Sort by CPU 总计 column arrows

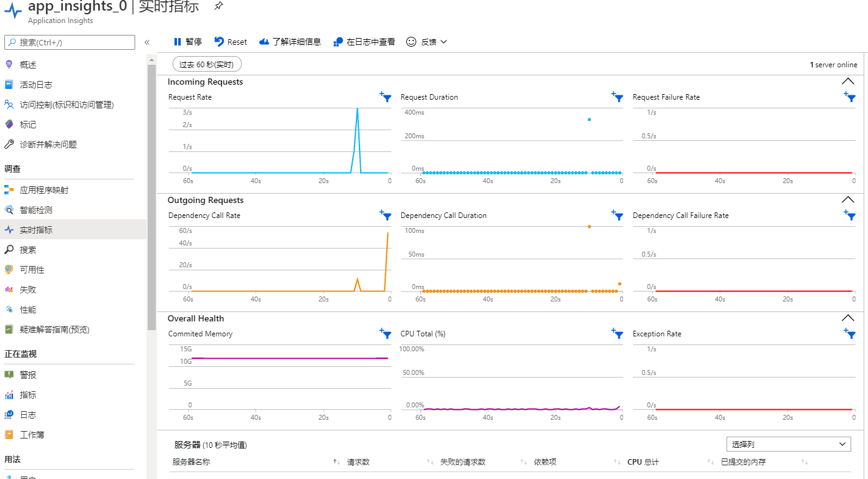click(710, 462)
